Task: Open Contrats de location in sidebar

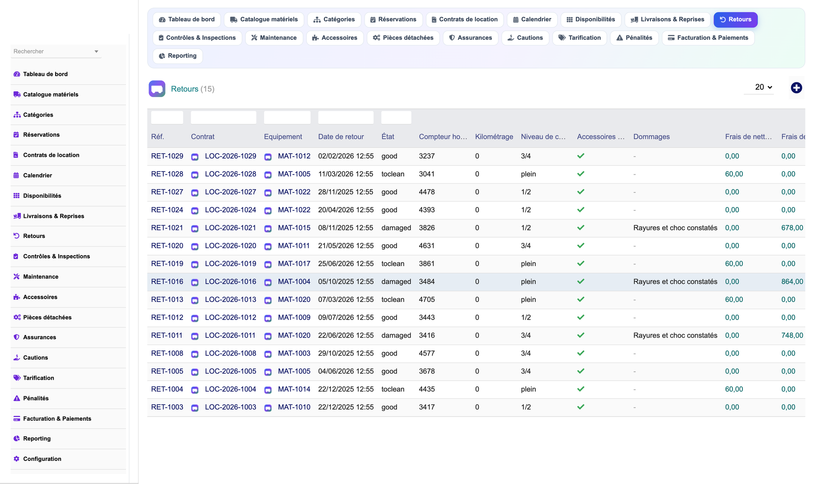Action: [x=51, y=155]
